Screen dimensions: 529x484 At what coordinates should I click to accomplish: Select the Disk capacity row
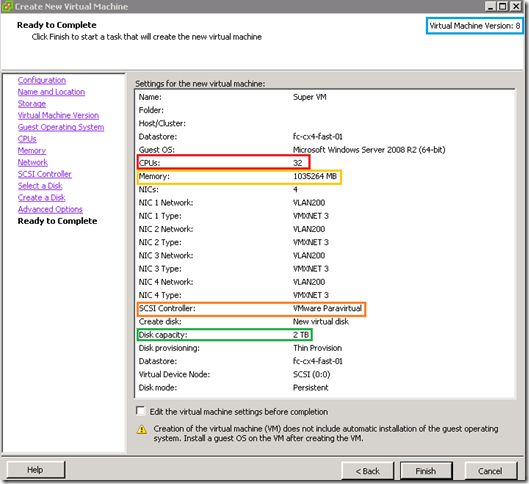pos(224,335)
